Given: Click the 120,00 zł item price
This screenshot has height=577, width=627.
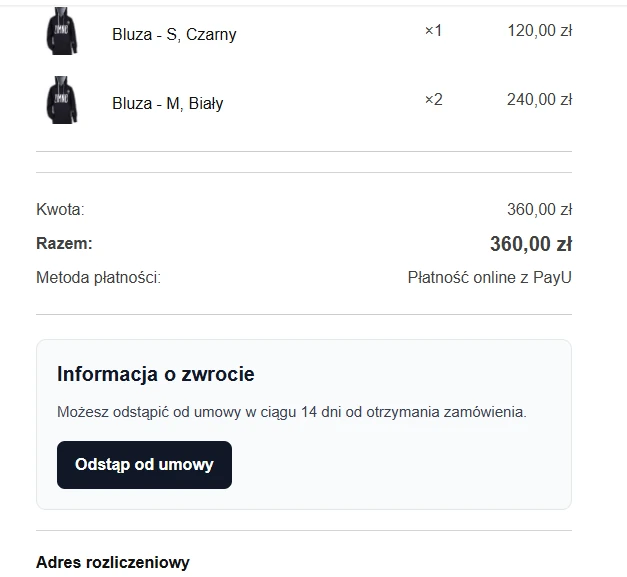Looking at the screenshot, I should point(539,31).
